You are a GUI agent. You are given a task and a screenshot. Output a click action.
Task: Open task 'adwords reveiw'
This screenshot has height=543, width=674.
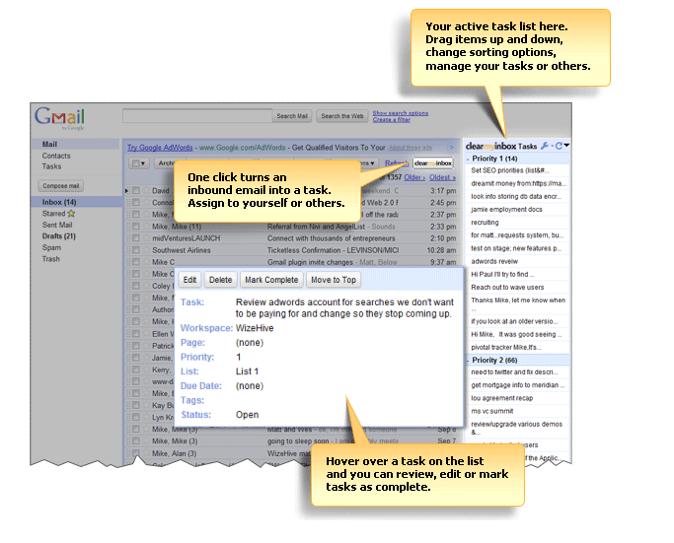[494, 261]
